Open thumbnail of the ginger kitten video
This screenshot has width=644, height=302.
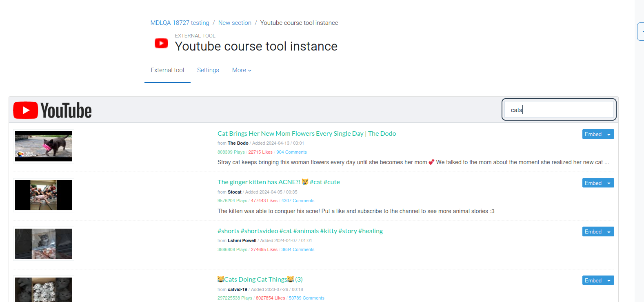pos(44,195)
